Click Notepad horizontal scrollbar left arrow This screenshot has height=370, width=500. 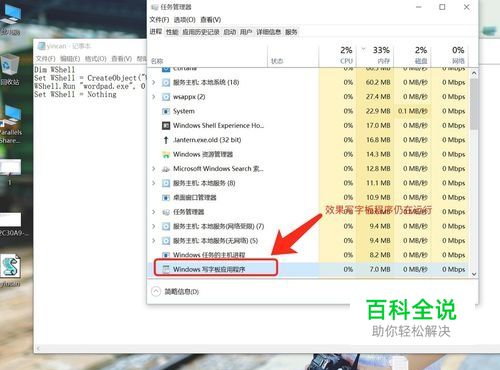pyautogui.click(x=38, y=349)
